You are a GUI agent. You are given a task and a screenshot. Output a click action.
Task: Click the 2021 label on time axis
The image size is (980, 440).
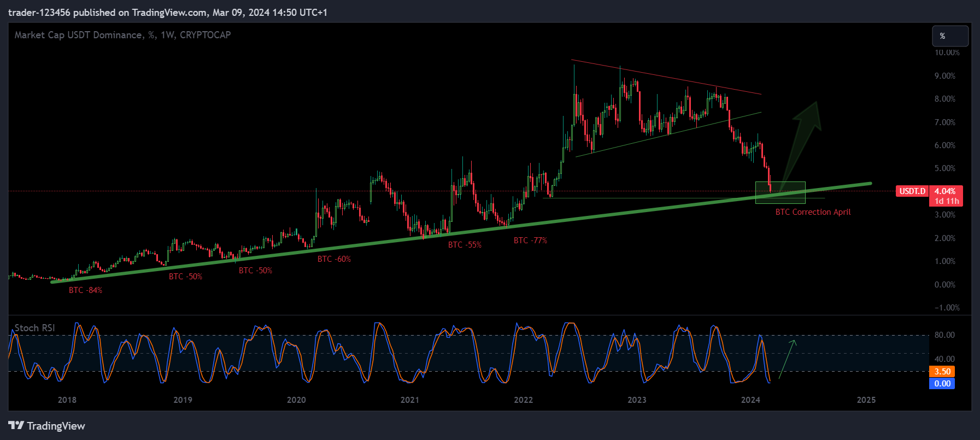[x=410, y=400]
